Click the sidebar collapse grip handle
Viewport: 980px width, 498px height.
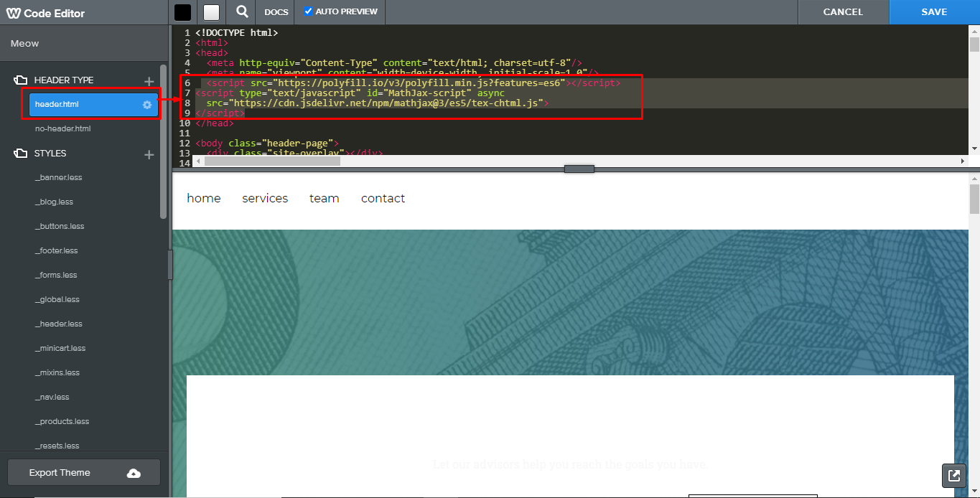coord(170,265)
